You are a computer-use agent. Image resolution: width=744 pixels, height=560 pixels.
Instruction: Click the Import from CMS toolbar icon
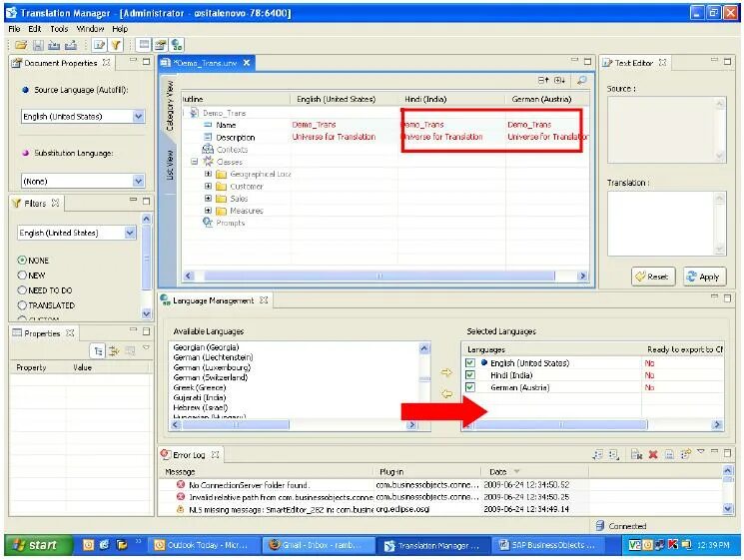pos(54,45)
